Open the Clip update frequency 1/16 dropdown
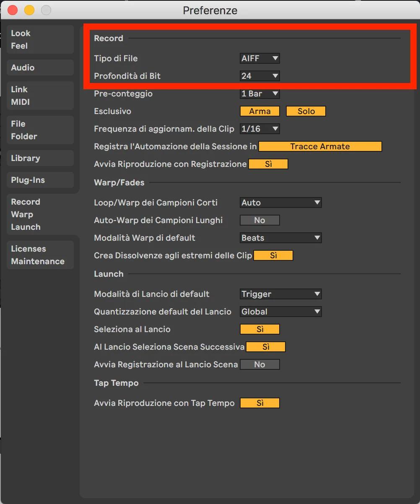 click(260, 129)
